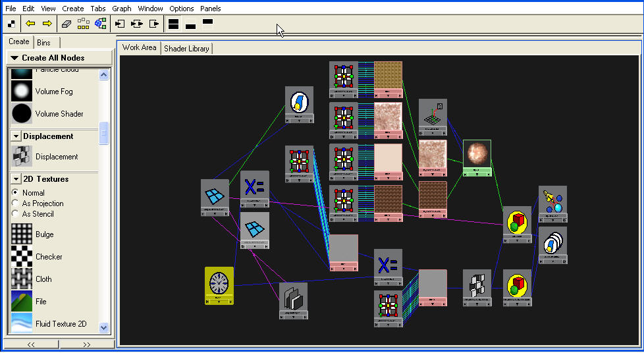This screenshot has height=353, width=644.
Task: Collapse the 2D Textures section
Action: (16, 178)
